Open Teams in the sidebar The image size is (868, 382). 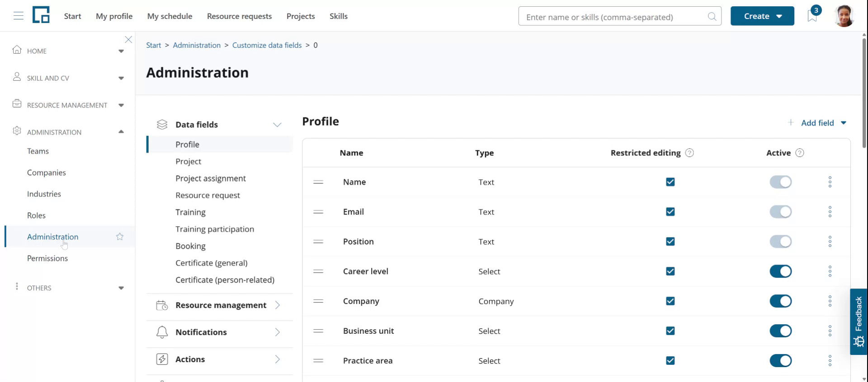(x=38, y=151)
